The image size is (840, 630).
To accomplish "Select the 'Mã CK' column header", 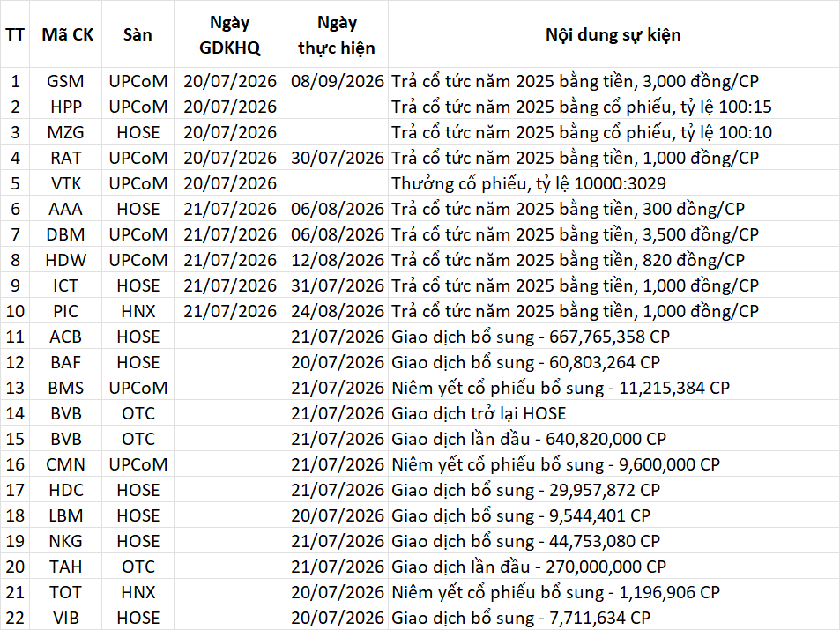I will tap(66, 34).
